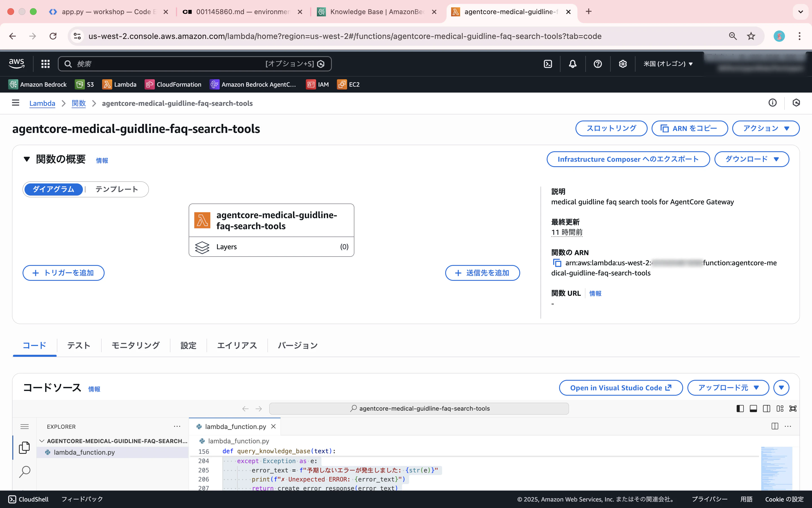
Task: Click the ARN をコピー button
Action: pos(690,128)
